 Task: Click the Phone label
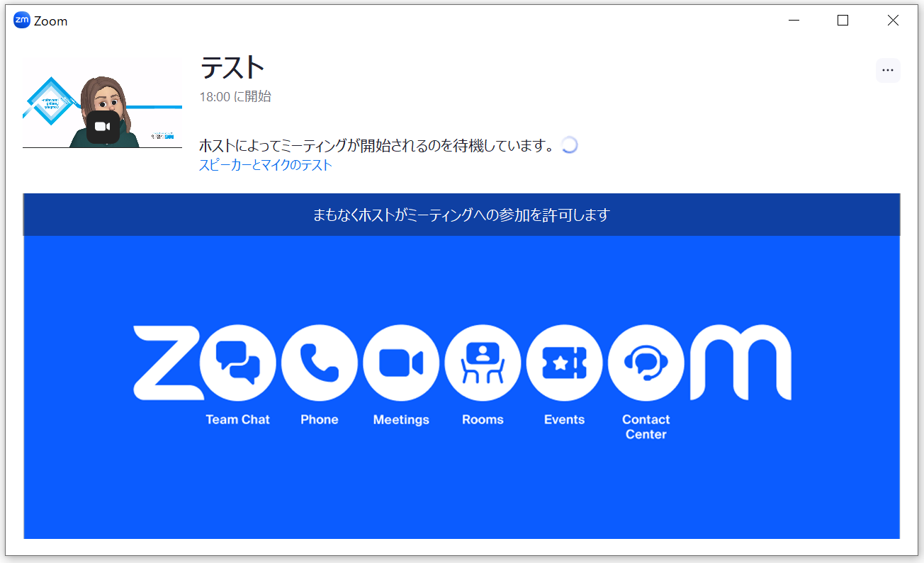(x=320, y=419)
